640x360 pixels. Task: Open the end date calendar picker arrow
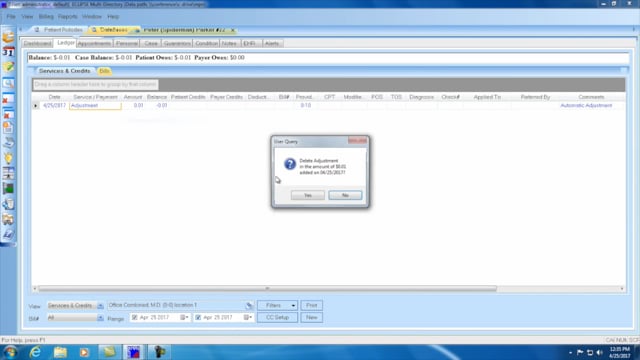[248, 317]
